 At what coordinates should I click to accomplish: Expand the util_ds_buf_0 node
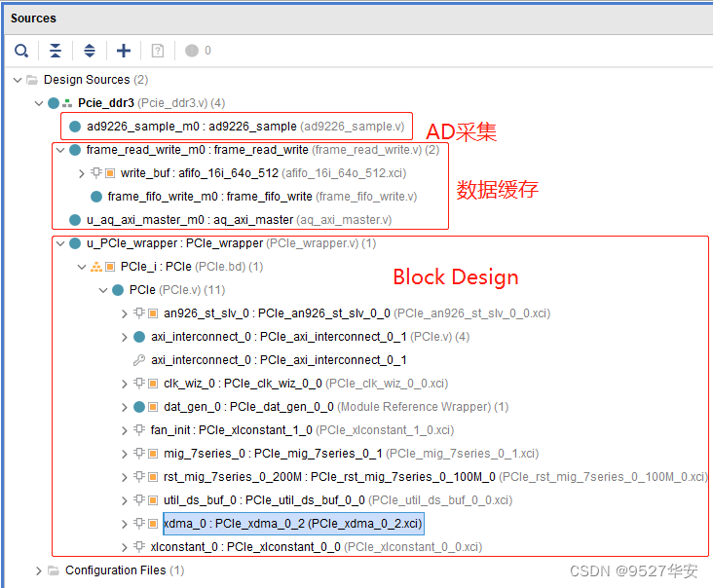[124, 500]
